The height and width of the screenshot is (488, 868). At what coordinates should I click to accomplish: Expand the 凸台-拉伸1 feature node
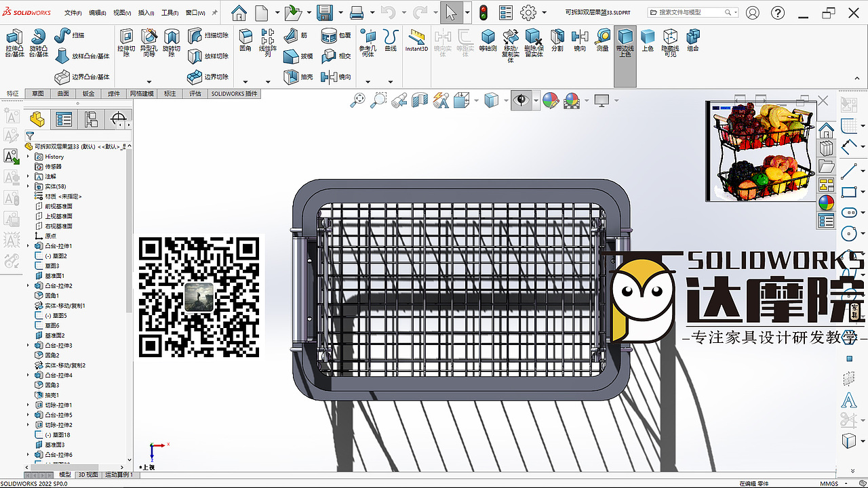[28, 246]
